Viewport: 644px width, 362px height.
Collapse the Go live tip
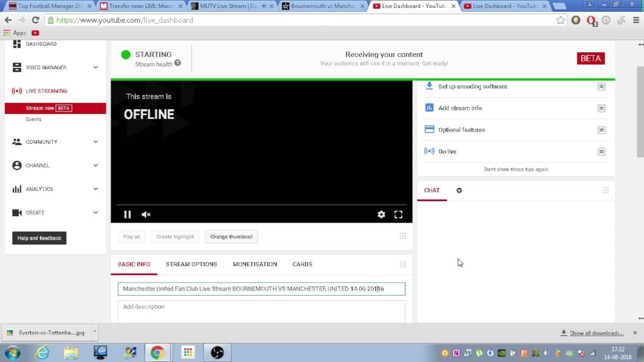click(601, 151)
